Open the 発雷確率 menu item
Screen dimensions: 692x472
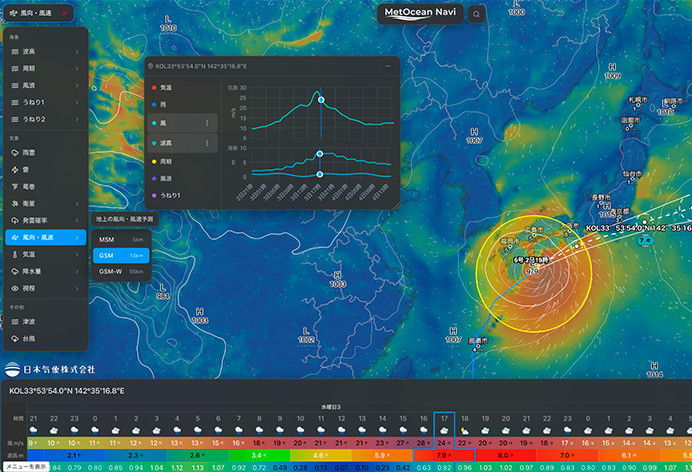pos(45,221)
